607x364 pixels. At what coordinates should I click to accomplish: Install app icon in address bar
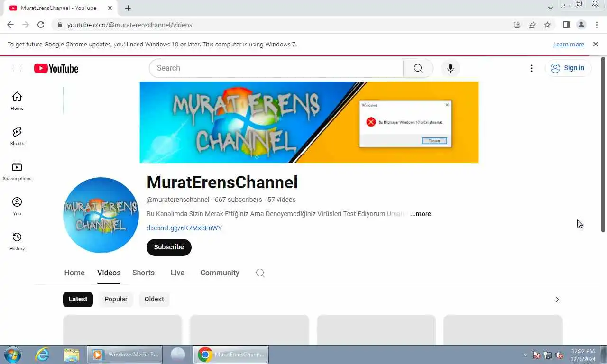[517, 25]
